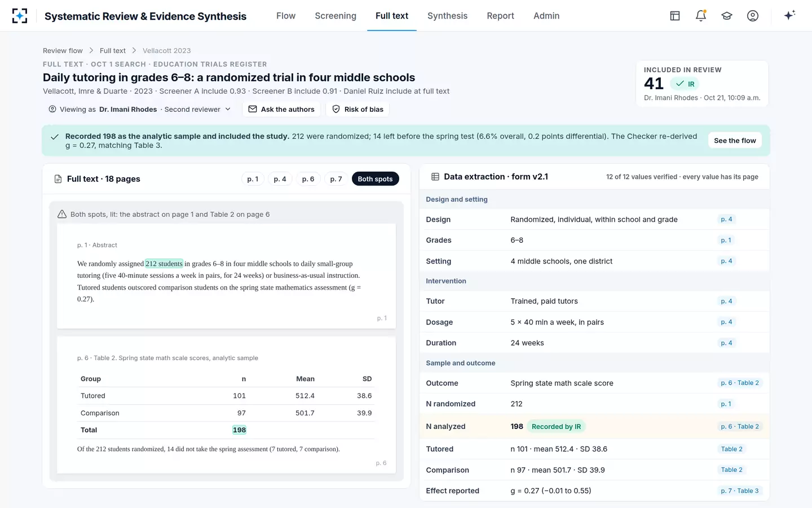Click the warning triangle beside Both spots, lit
The image size is (812, 508).
pyautogui.click(x=62, y=214)
